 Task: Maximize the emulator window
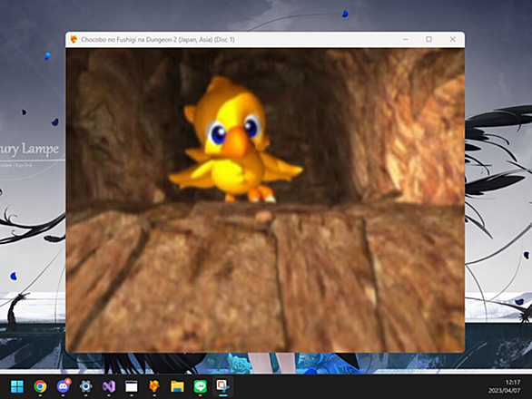[x=429, y=39]
